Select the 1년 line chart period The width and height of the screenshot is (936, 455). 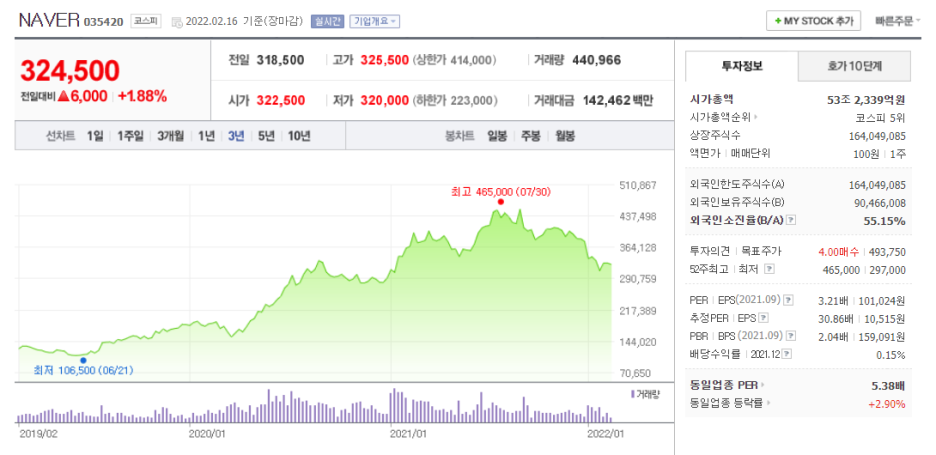pyautogui.click(x=206, y=136)
